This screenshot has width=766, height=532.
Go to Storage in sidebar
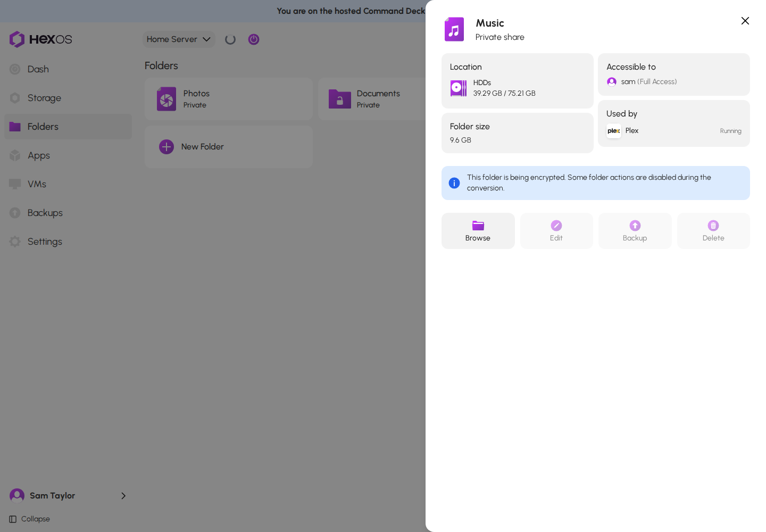tap(68, 98)
